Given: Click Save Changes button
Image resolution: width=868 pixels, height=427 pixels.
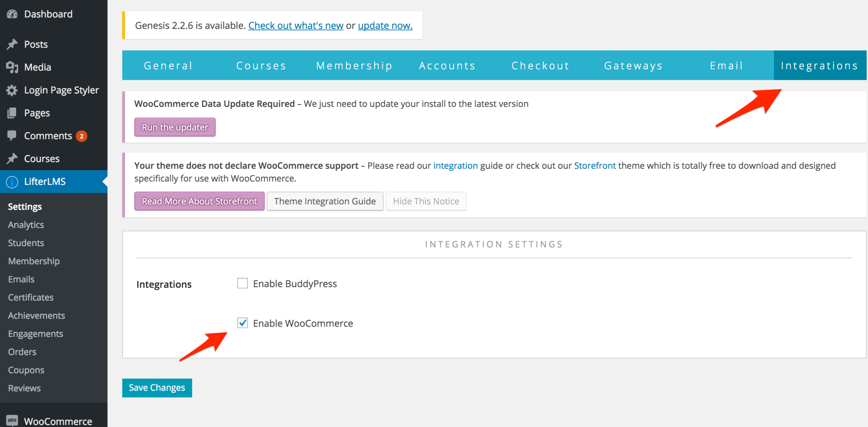Looking at the screenshot, I should click(157, 388).
